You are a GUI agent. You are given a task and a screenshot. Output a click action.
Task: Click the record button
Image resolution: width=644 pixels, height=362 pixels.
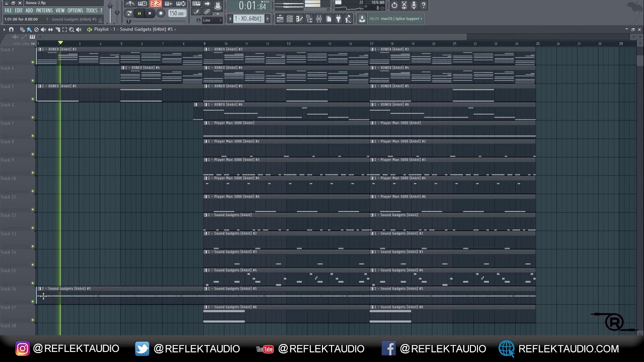coord(161,14)
